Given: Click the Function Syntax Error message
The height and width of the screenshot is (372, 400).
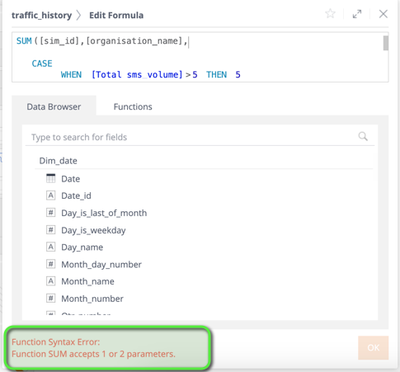Looking at the screenshot, I should tap(93, 348).
